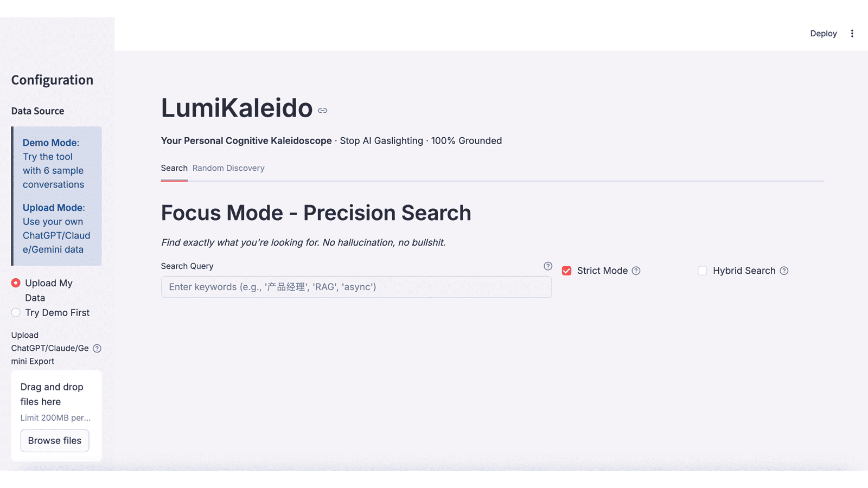Open the three-dot app menu
This screenshot has height=488, width=868.
[852, 33]
